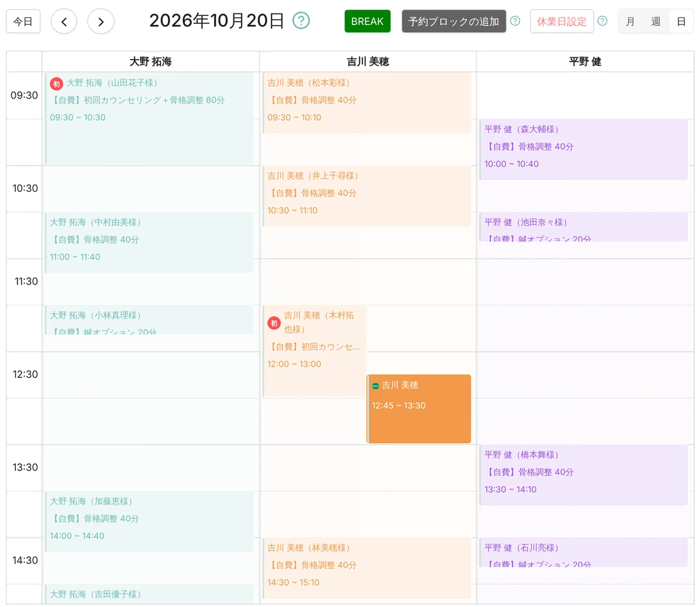This screenshot has width=700, height=607.
Task: Open 休業日設定 settings
Action: [562, 22]
